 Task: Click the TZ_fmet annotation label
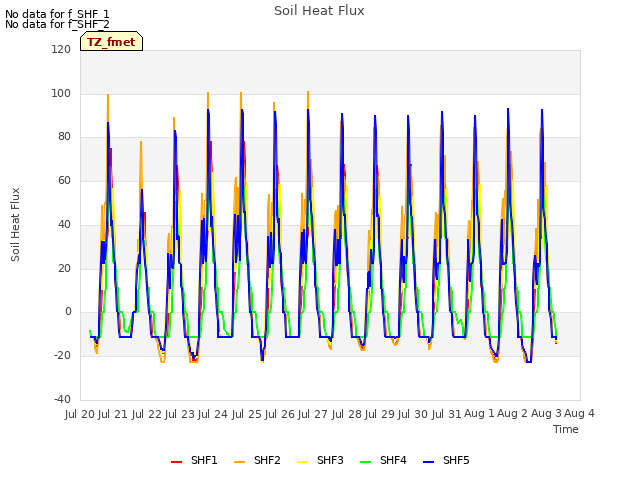[x=111, y=42]
